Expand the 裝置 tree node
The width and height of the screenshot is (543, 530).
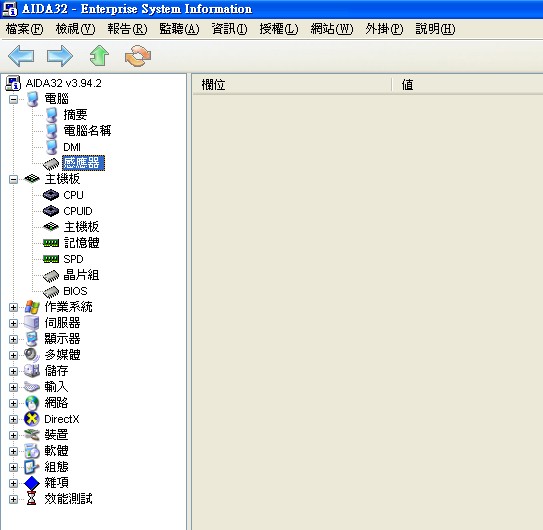pos(13,435)
